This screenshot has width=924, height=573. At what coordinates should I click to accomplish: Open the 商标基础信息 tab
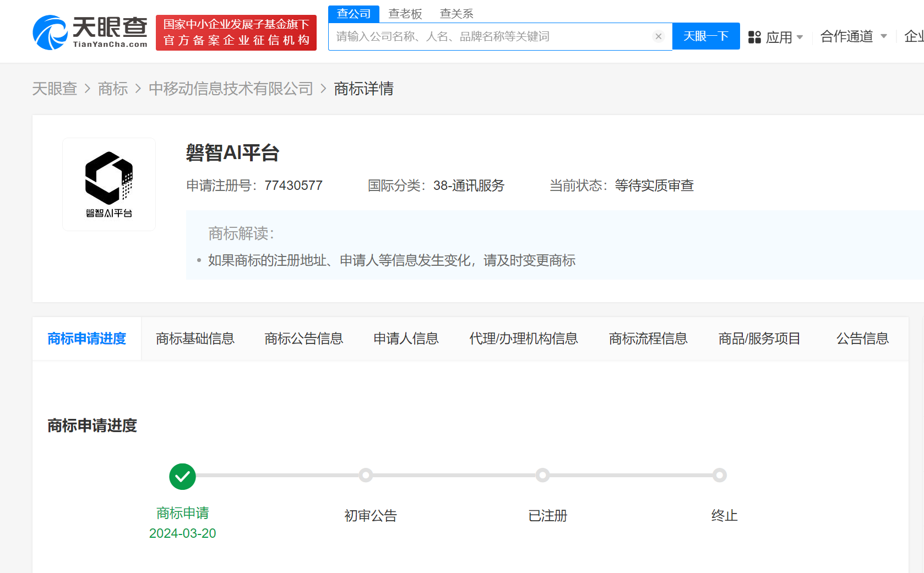(x=195, y=339)
